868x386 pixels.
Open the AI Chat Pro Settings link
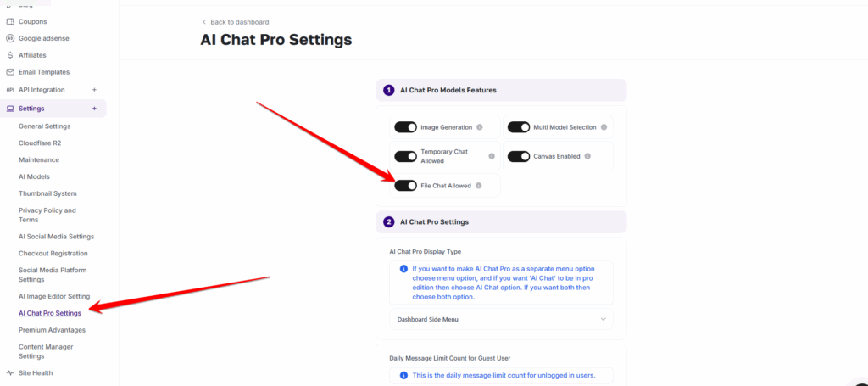pos(50,313)
